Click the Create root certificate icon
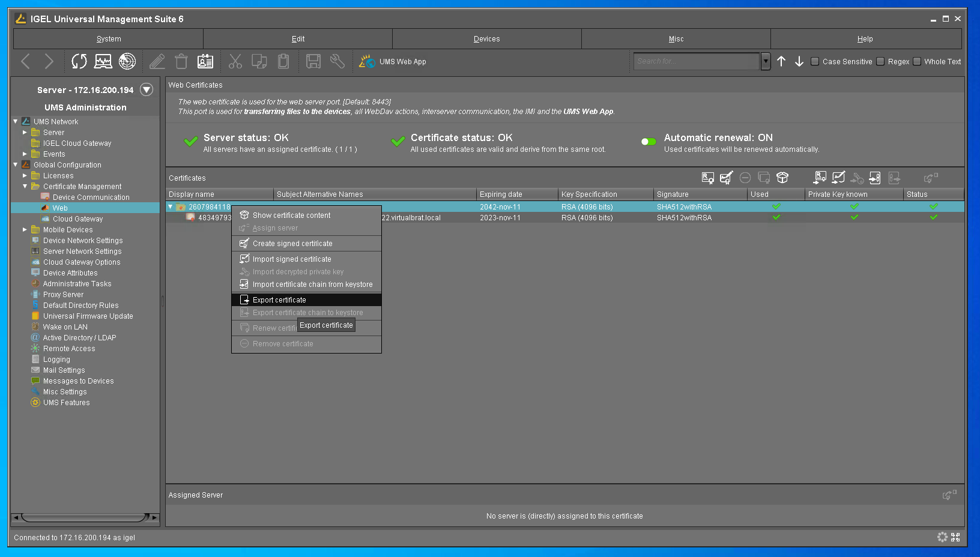980x557 pixels. tap(707, 178)
